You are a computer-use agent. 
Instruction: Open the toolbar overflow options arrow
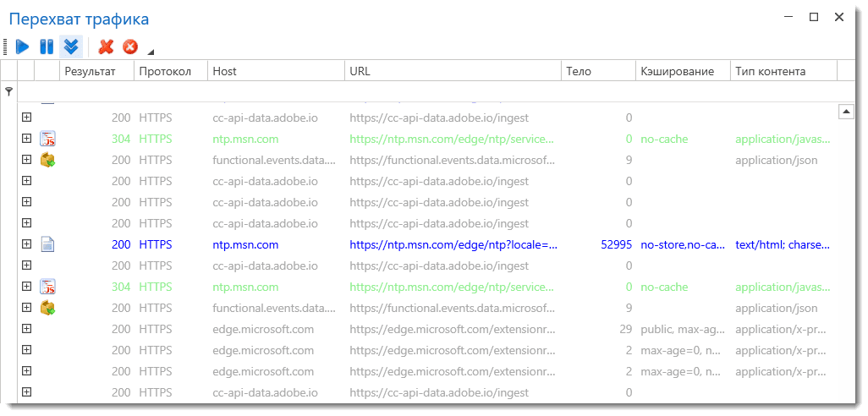pyautogui.click(x=151, y=50)
